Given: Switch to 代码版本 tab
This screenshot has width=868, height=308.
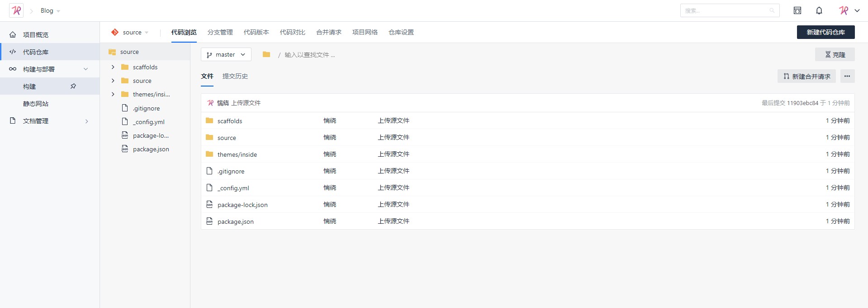Looking at the screenshot, I should coord(256,33).
